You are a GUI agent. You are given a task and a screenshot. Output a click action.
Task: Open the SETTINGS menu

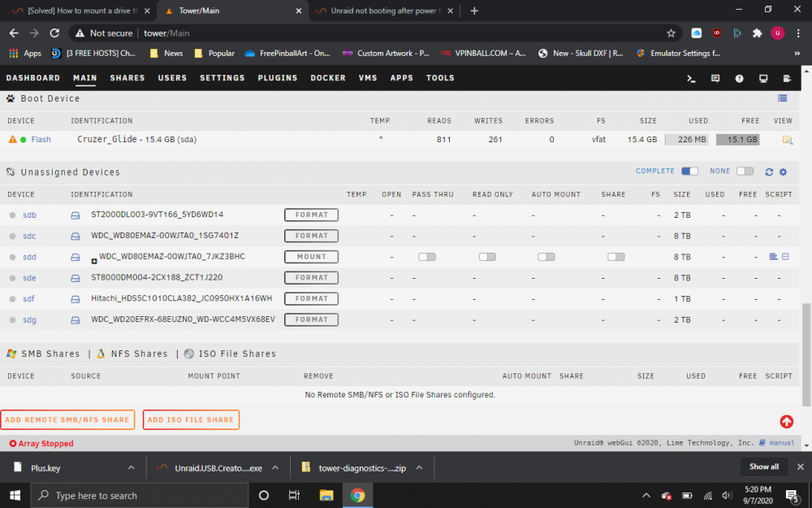[222, 78]
